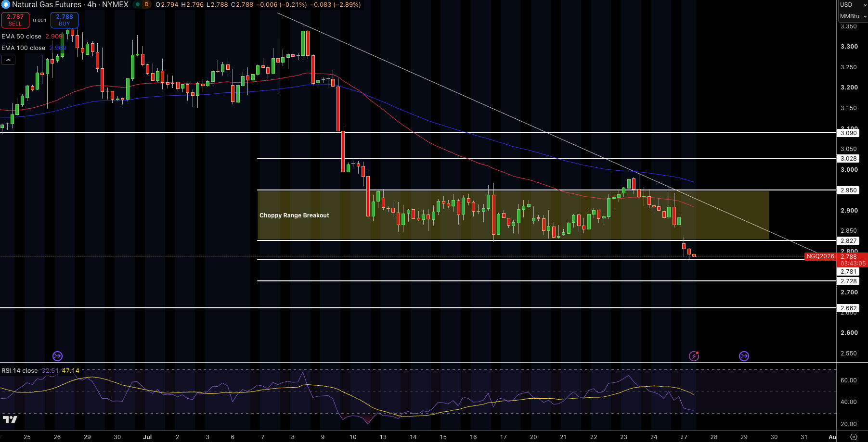Screen dimensions: 868x442
Task: Click the 2.662 horizontal line price label
Action: [848, 308]
